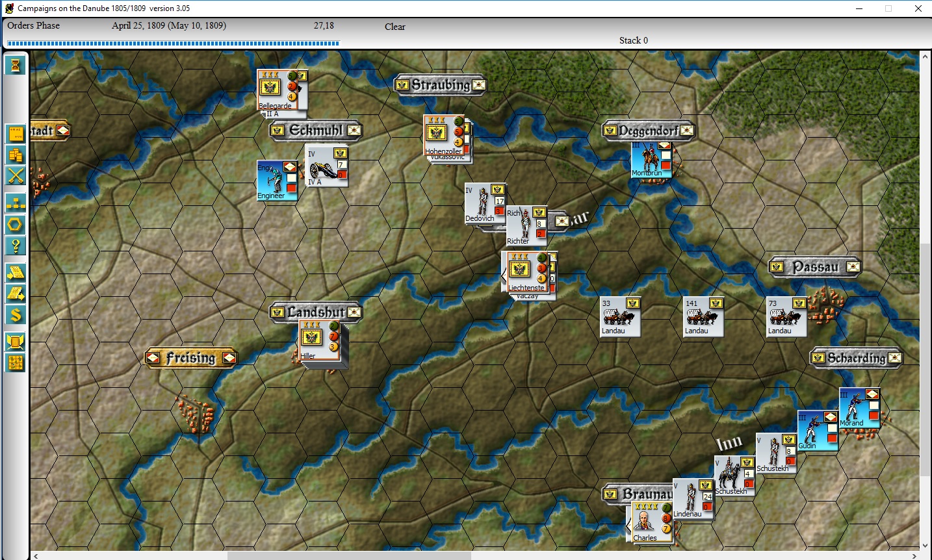932x560 pixels.
Task: Open the organization chart toolbar icon
Action: point(16,203)
